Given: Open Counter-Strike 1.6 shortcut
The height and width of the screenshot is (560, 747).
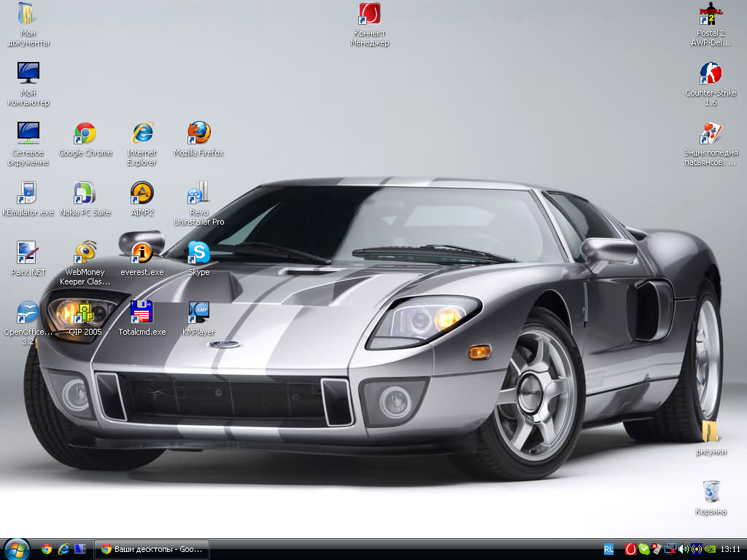Looking at the screenshot, I should tap(710, 74).
